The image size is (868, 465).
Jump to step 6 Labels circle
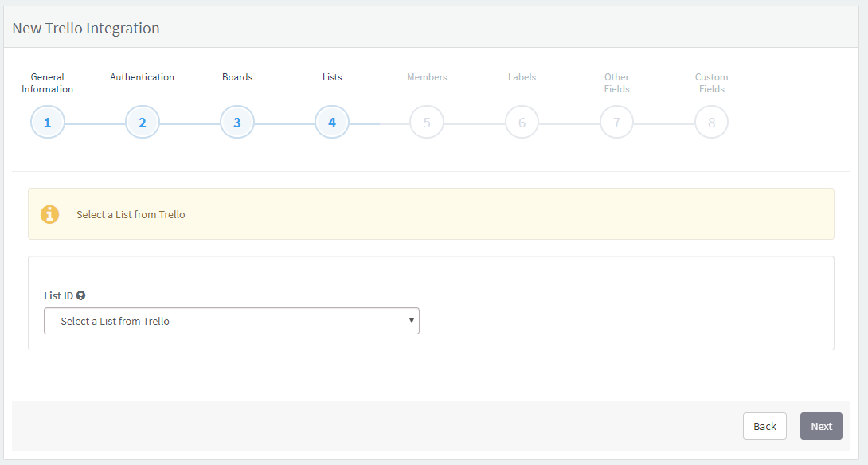(x=522, y=123)
